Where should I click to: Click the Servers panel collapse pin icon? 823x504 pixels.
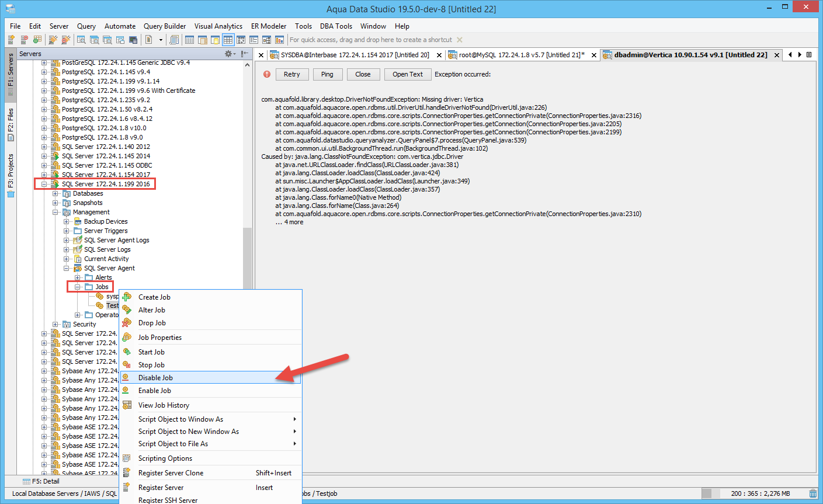[x=245, y=54]
